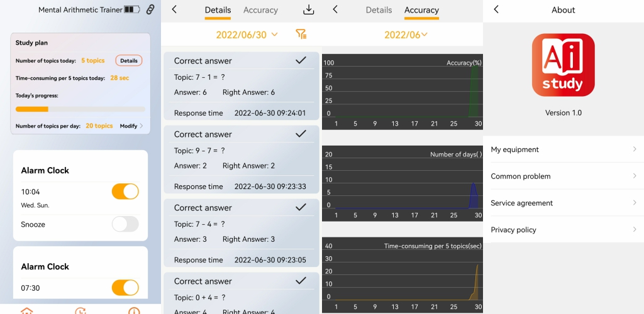Tap the Version 1.0 label
Image resolution: width=644 pixels, height=314 pixels.
pyautogui.click(x=563, y=112)
